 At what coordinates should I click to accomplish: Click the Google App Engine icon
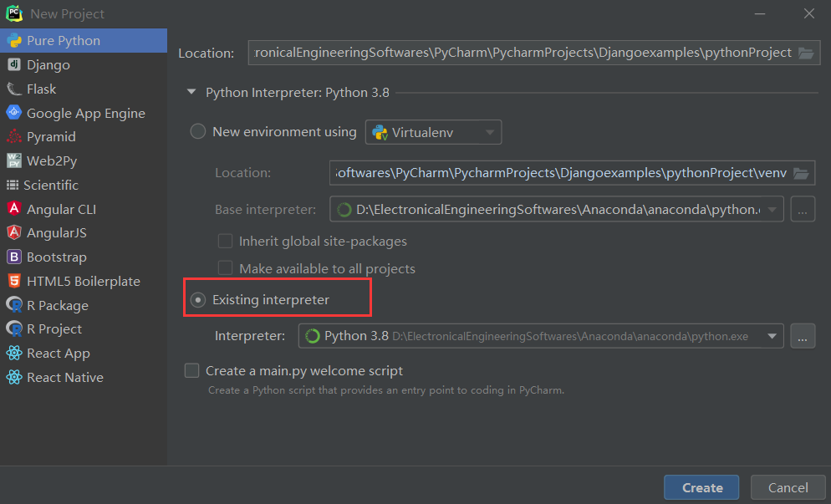tap(13, 112)
